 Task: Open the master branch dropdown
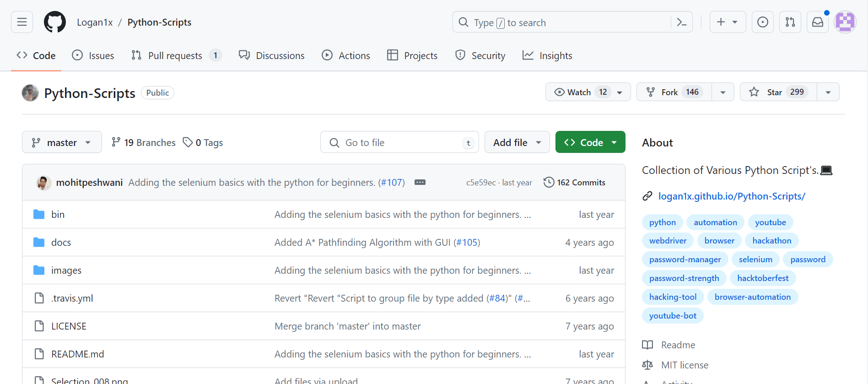coord(62,142)
